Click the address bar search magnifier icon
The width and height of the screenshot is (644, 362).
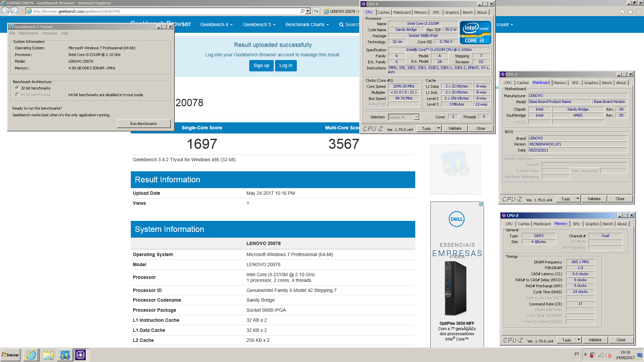302,11
